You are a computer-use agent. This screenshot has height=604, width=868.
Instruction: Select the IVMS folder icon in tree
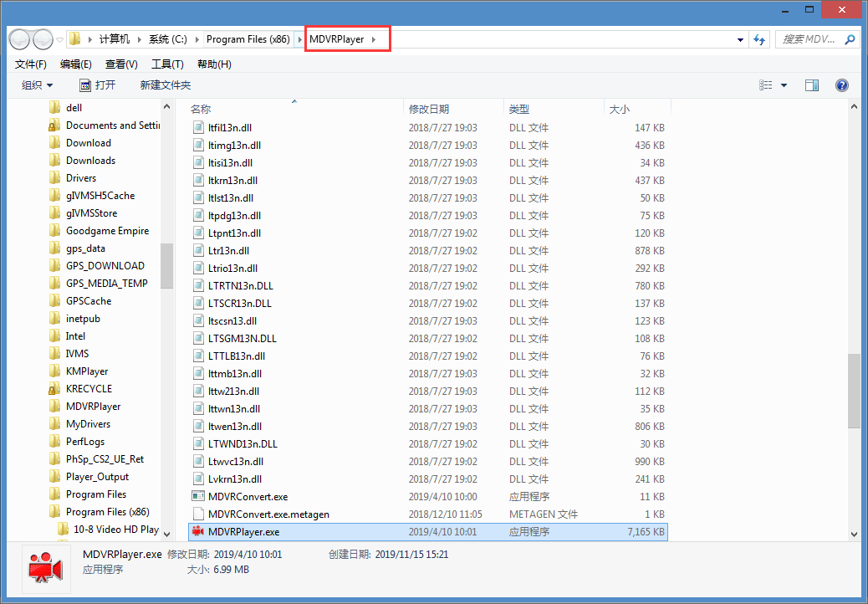point(55,353)
